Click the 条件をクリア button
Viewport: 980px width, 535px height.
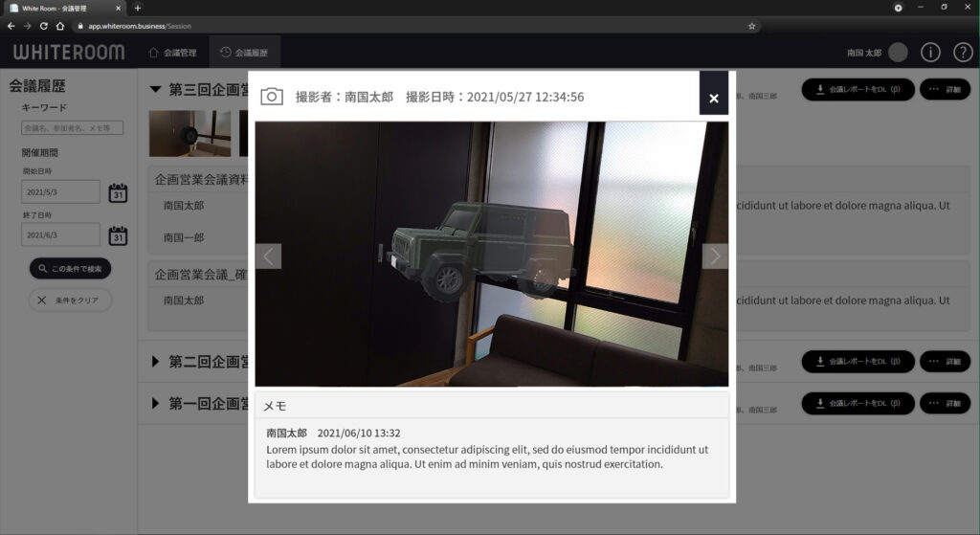point(70,300)
